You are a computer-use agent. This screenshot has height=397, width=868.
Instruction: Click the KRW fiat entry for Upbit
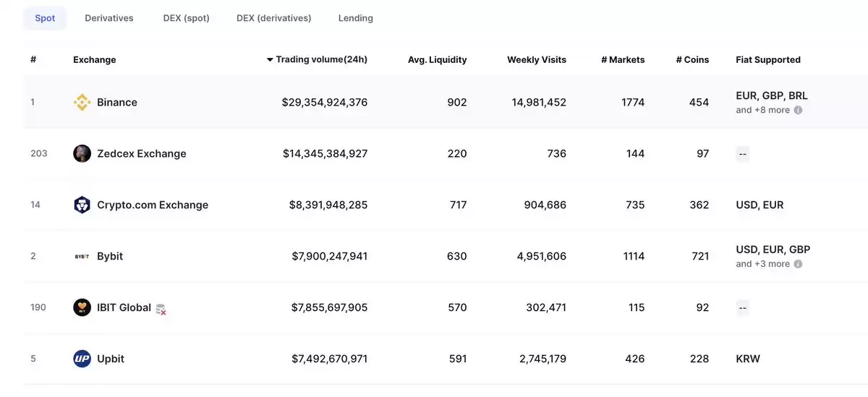[x=748, y=359]
